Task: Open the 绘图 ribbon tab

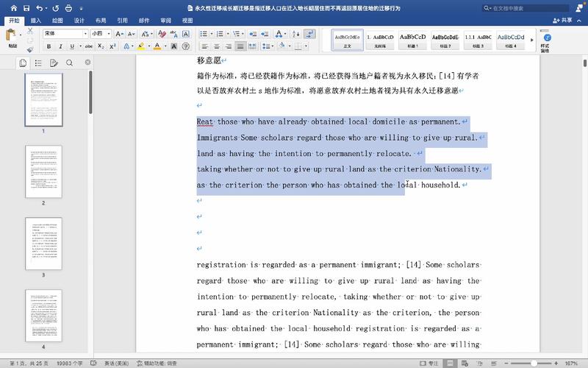Action: (57, 21)
